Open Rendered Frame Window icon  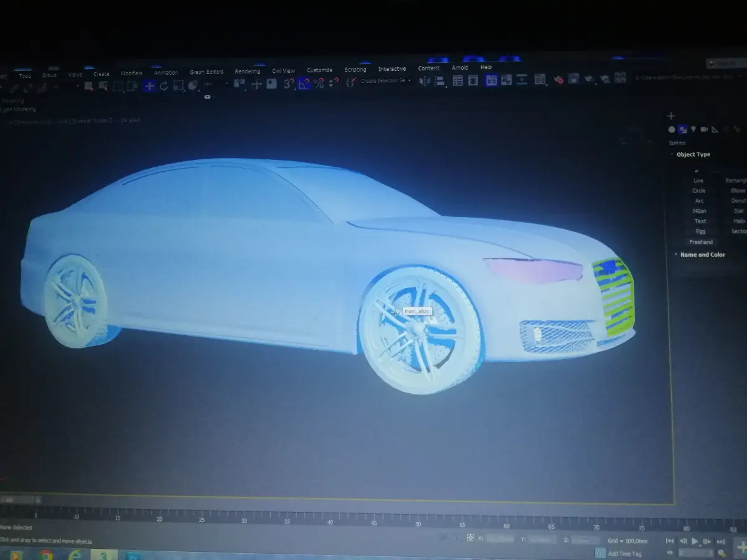coord(573,79)
